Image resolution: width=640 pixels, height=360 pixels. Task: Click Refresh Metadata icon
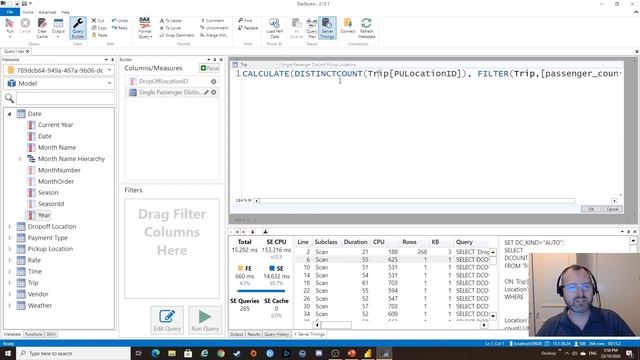[x=366, y=28]
